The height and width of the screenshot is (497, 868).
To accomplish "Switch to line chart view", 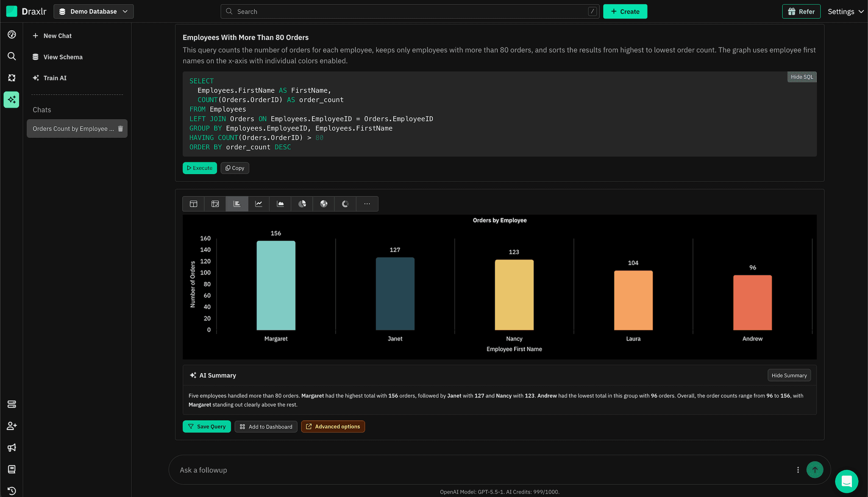I will (259, 204).
